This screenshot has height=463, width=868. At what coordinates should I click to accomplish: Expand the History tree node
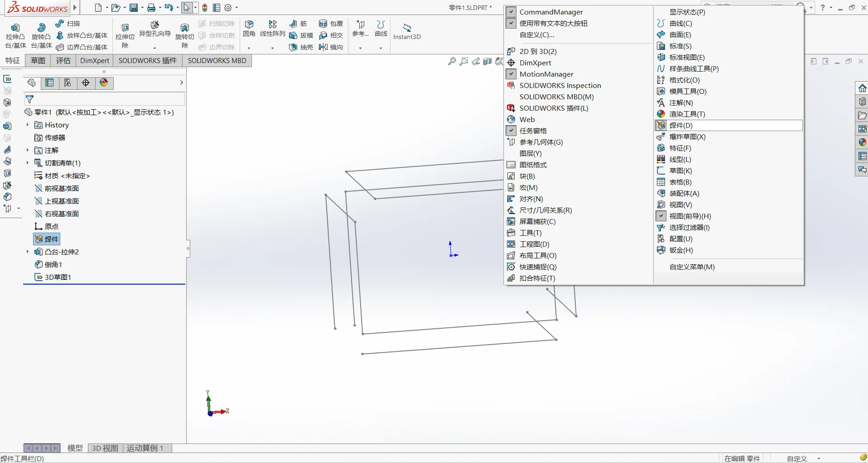28,125
